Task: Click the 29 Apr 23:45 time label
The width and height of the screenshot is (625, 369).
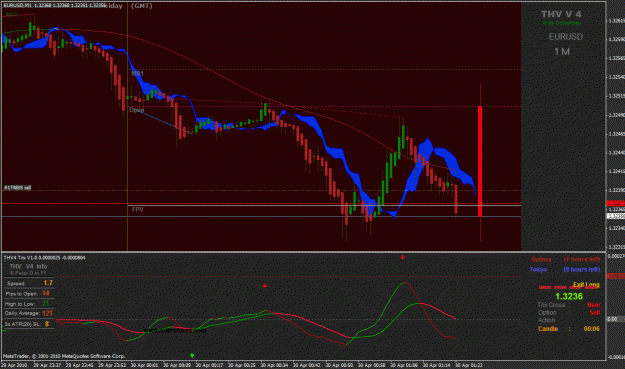Action: (80, 365)
